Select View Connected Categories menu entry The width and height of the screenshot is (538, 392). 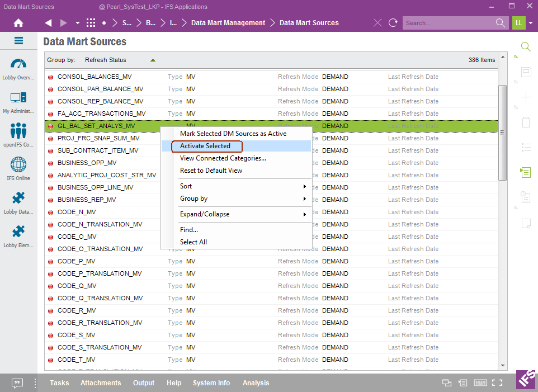(223, 158)
